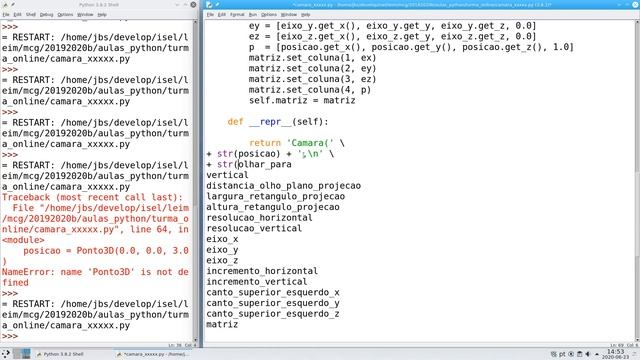Open Edit menu in Python Shell window
Viewport: 640px width, 360px height.
18,15
